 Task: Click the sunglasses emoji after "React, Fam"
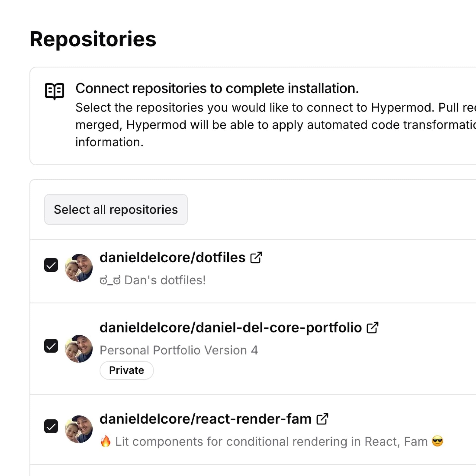coord(437,441)
